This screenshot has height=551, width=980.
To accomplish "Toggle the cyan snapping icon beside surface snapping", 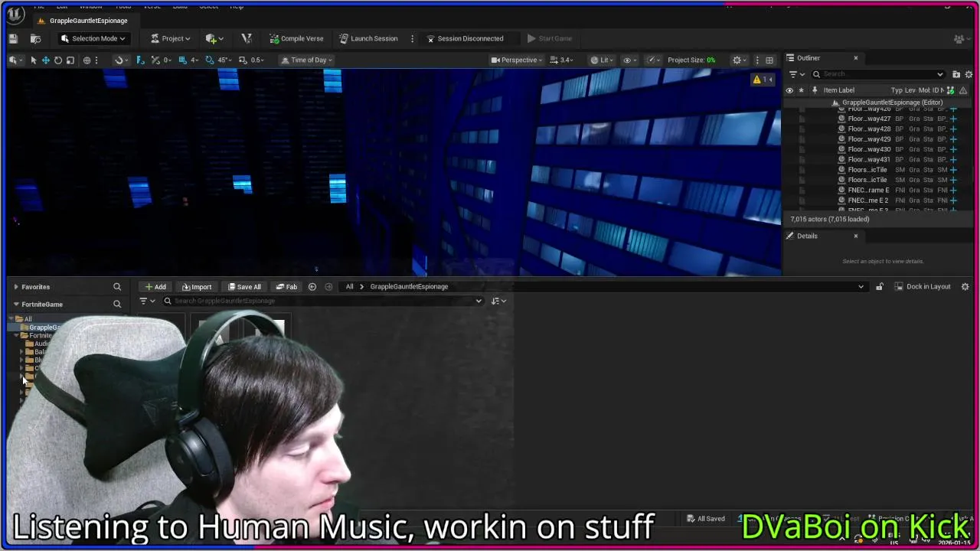I will (x=139, y=60).
